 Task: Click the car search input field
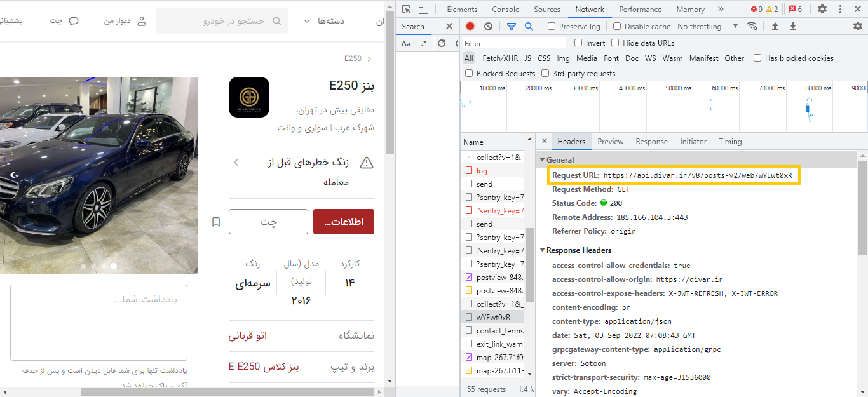tap(222, 21)
